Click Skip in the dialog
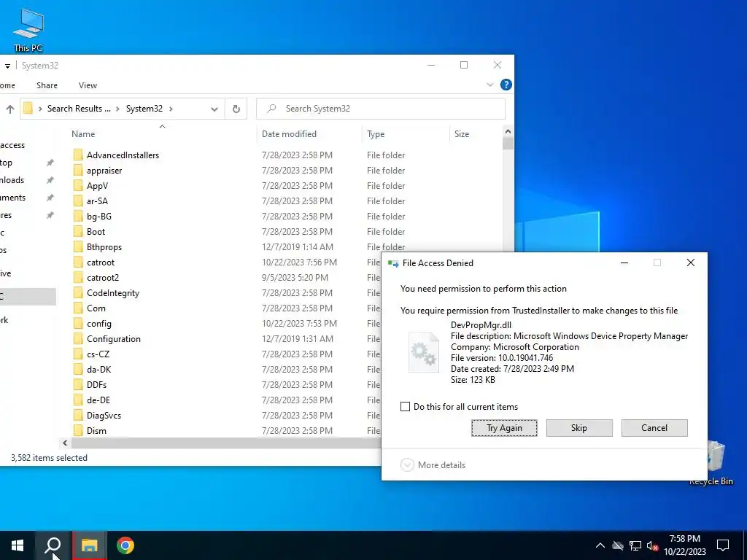The image size is (747, 560). 578,427
